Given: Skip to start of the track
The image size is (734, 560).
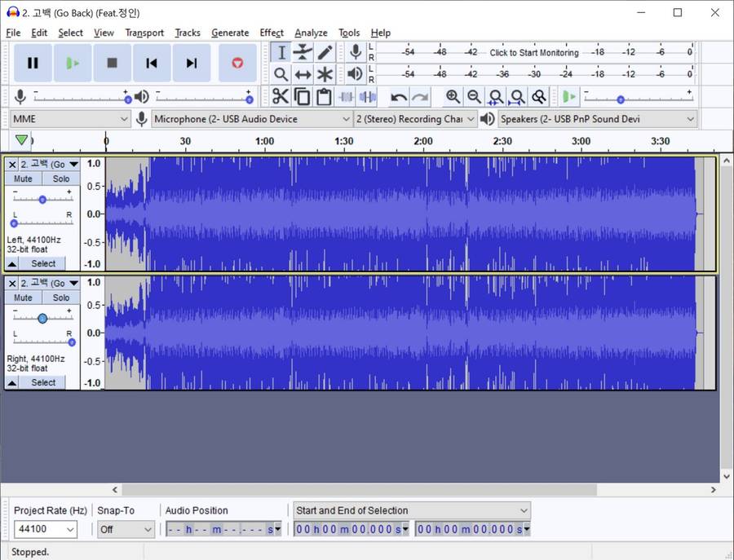Looking at the screenshot, I should [152, 63].
